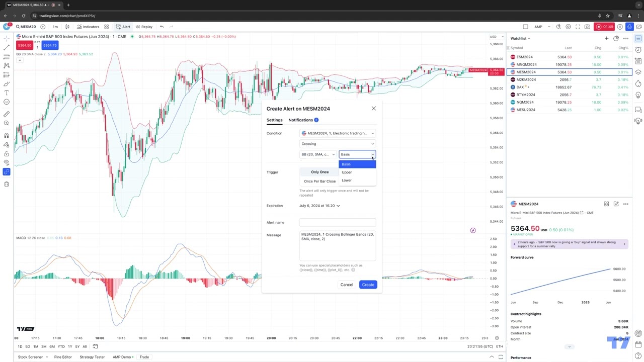Select the ruler measure tool
The width and height of the screenshot is (644, 362).
tap(7, 114)
